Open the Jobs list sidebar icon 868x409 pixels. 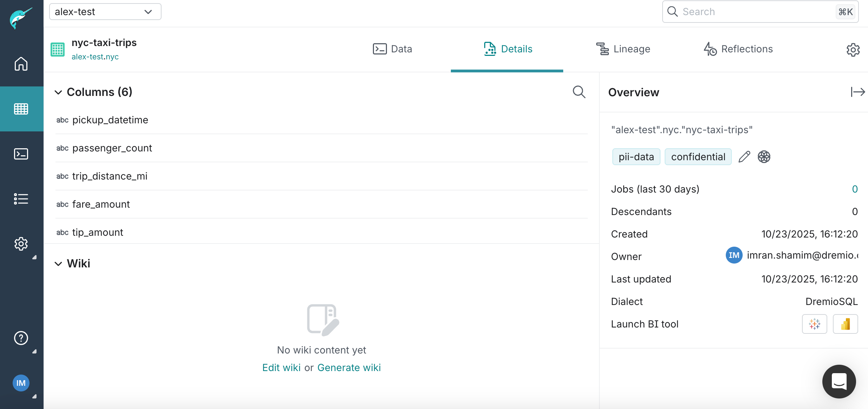[21, 199]
